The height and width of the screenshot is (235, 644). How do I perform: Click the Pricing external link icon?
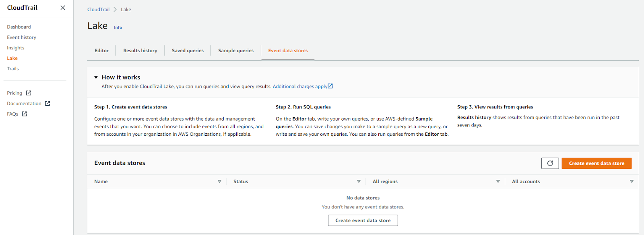29,93
